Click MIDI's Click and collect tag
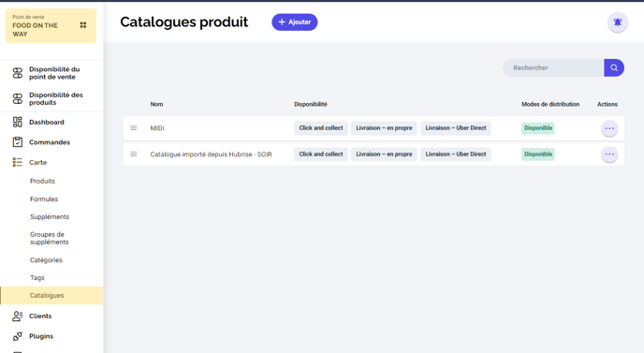The width and height of the screenshot is (644, 353). (321, 128)
